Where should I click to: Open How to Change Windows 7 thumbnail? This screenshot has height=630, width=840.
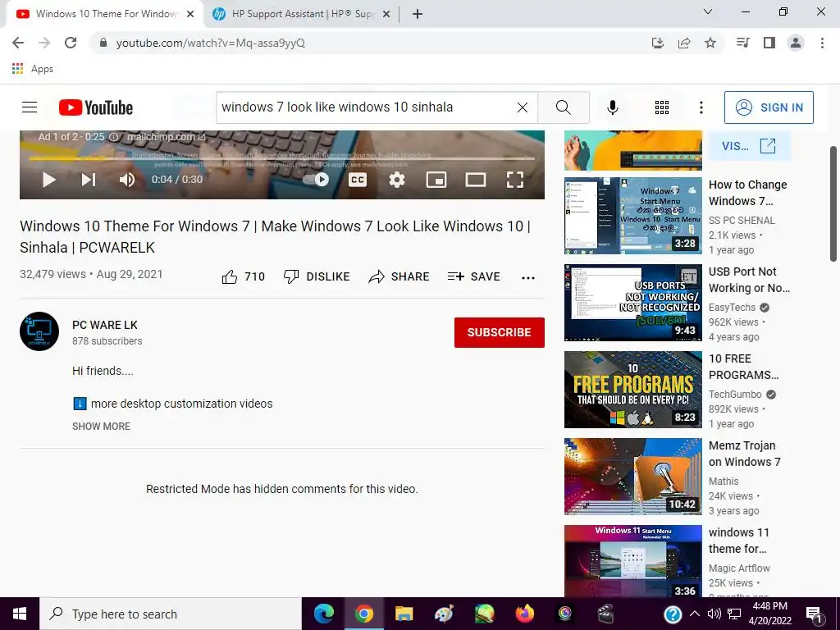pyautogui.click(x=632, y=216)
